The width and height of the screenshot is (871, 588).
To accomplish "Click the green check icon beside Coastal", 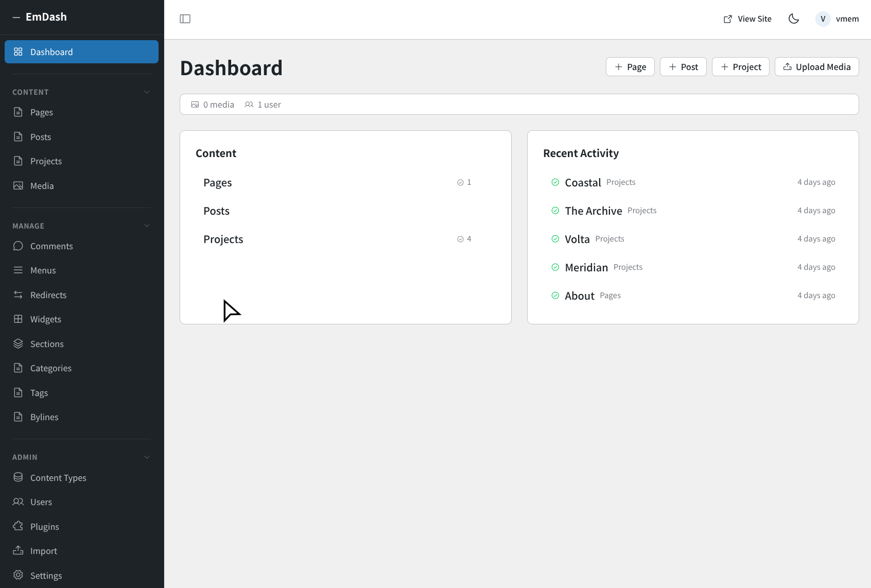I will (x=555, y=182).
